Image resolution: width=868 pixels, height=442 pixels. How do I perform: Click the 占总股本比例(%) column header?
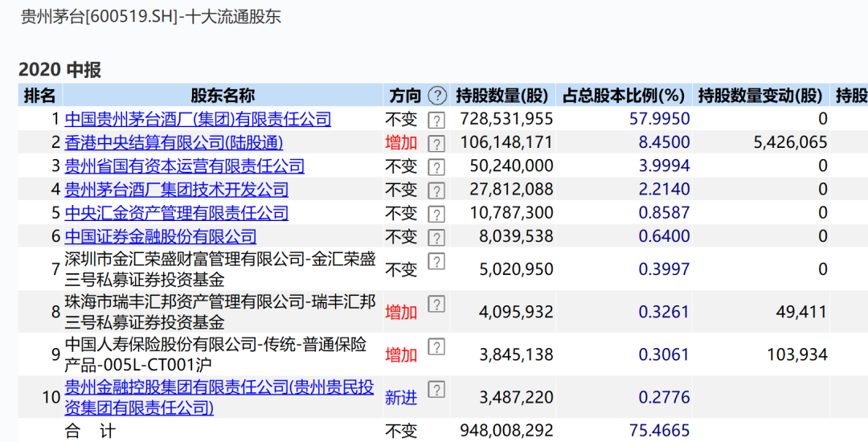pos(624,95)
